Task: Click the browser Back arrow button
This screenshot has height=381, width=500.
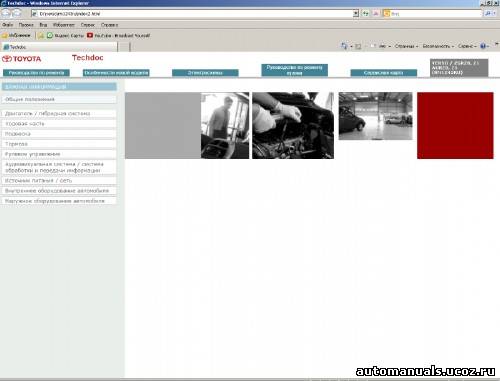Action: click(6, 13)
